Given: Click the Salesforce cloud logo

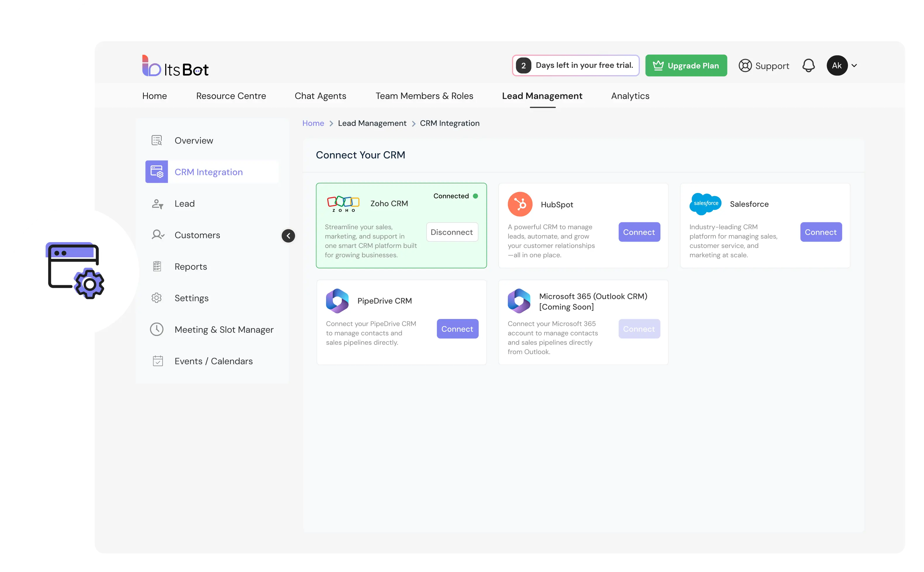Looking at the screenshot, I should pos(705,204).
